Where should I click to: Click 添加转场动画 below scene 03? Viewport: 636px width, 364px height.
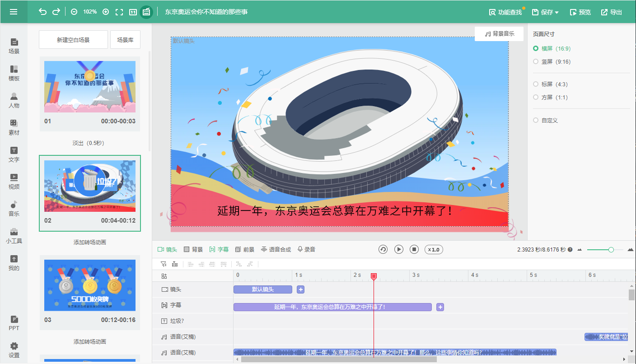pyautogui.click(x=90, y=342)
